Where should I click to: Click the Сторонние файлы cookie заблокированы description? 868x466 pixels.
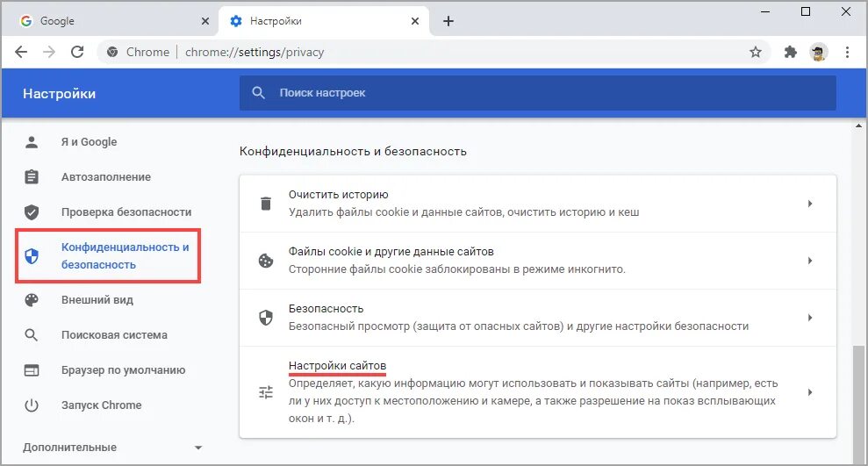456,269
